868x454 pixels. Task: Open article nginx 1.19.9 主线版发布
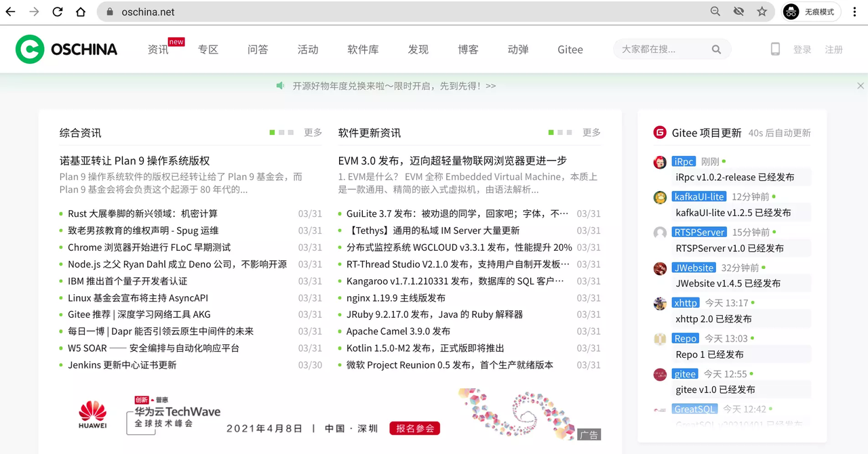[396, 297]
